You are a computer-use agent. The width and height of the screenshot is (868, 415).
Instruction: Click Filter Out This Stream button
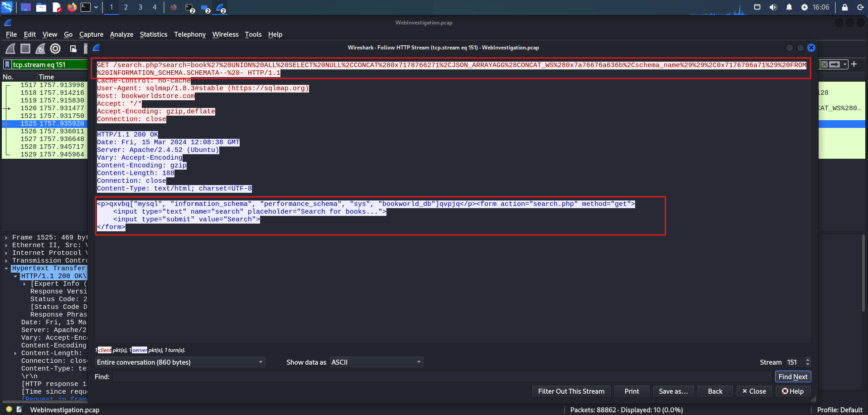pyautogui.click(x=571, y=391)
